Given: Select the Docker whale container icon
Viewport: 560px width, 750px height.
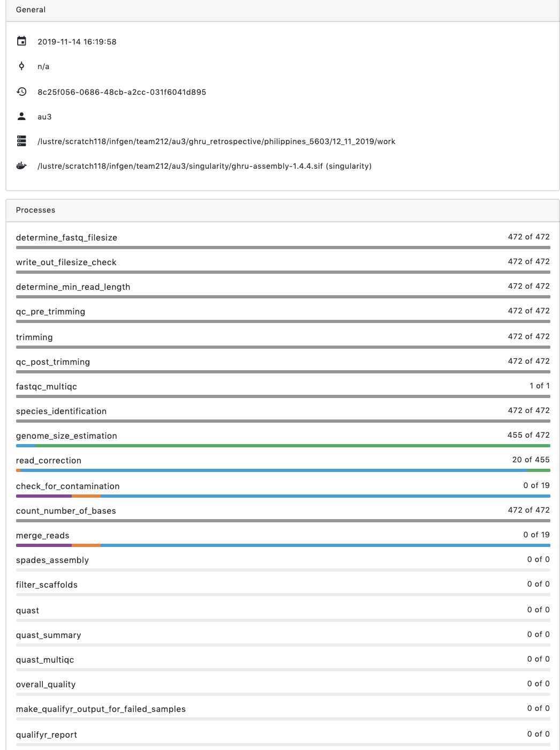Looking at the screenshot, I should point(22,166).
